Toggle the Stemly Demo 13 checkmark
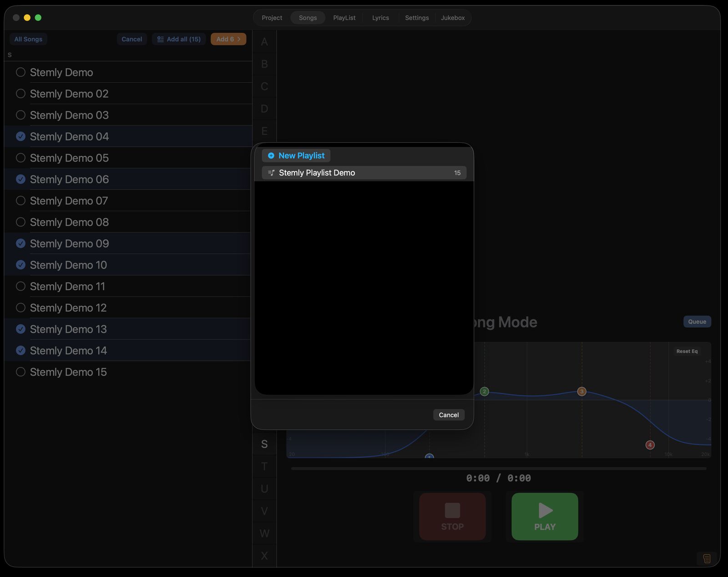The height and width of the screenshot is (577, 728). coord(20,329)
